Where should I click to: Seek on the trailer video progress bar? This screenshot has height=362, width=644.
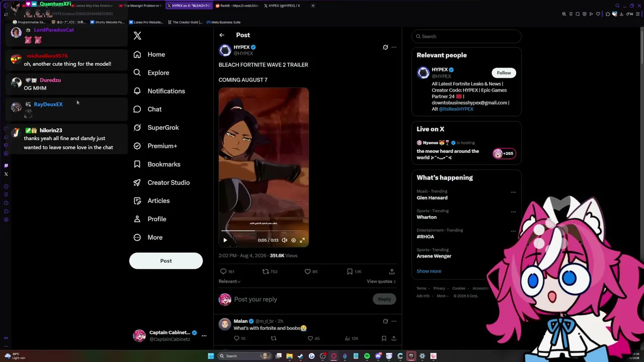point(264,231)
